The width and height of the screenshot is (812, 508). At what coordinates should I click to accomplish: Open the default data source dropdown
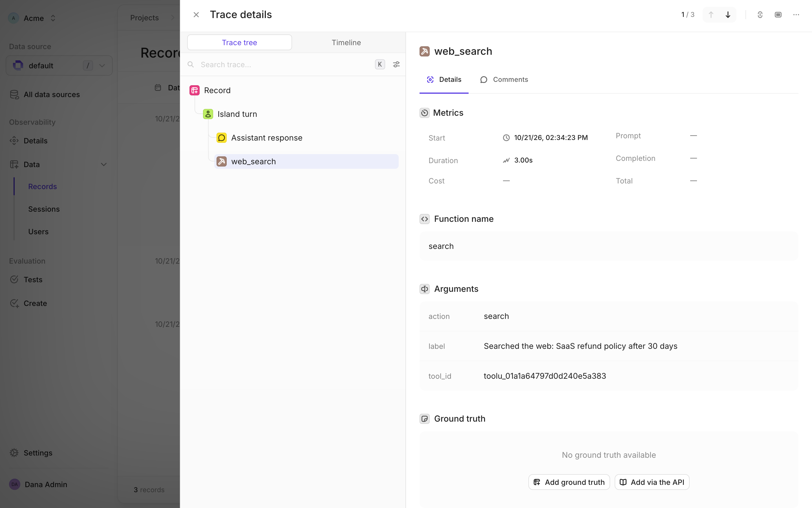59,65
